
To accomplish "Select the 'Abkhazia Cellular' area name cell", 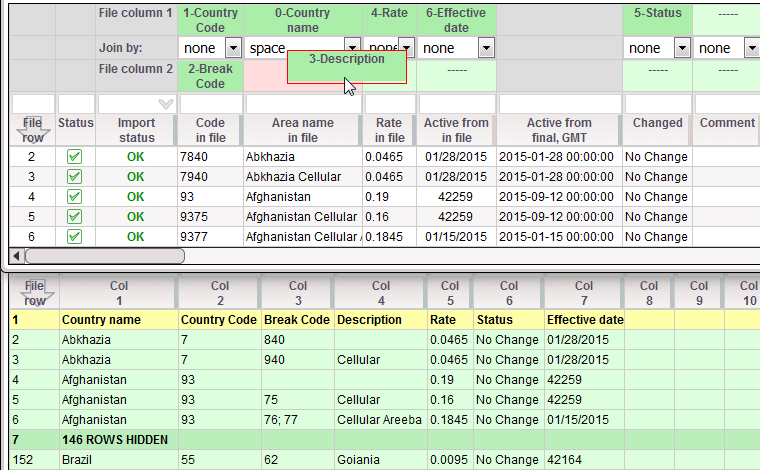I will point(302,176).
